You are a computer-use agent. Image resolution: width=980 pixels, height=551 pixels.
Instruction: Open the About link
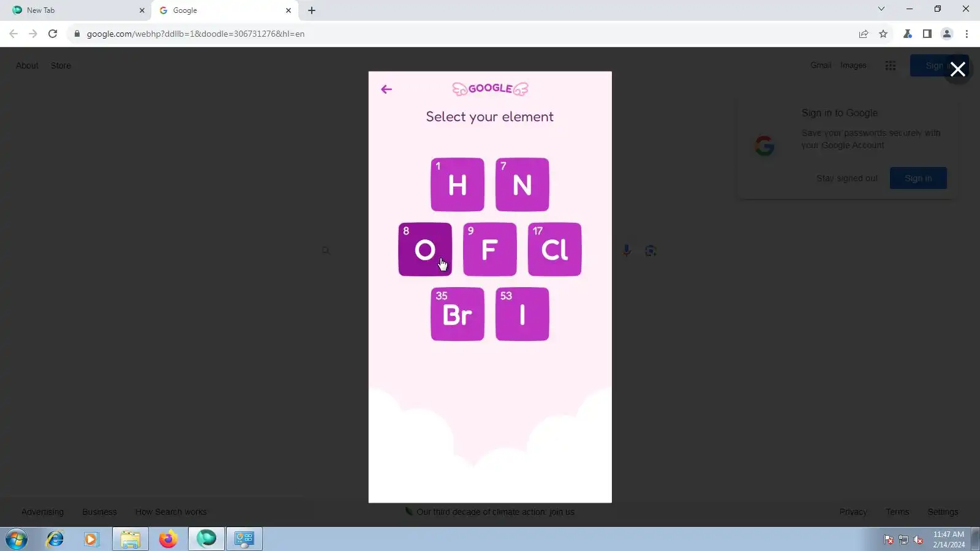(x=27, y=66)
